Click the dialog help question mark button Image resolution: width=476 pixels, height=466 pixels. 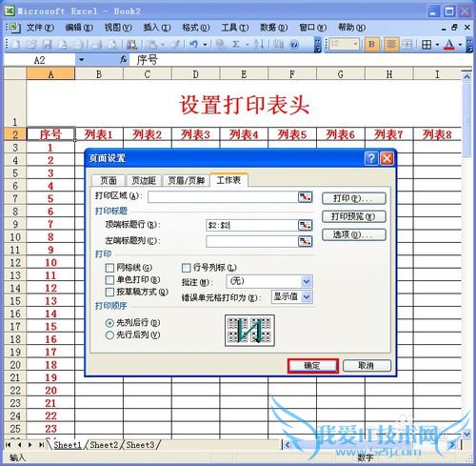[x=371, y=158]
